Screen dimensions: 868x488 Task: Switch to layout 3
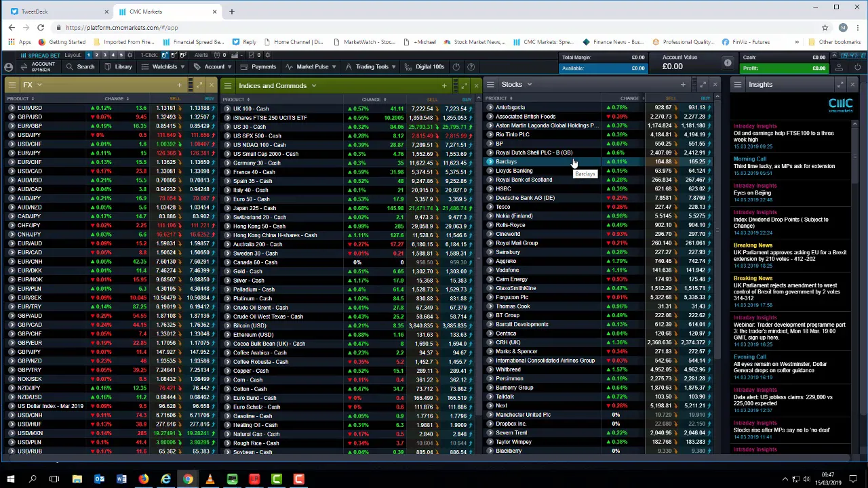(x=104, y=55)
